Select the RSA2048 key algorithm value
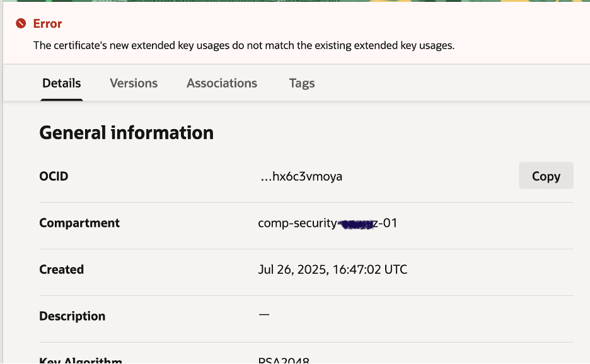This screenshot has height=364, width=590. [284, 361]
